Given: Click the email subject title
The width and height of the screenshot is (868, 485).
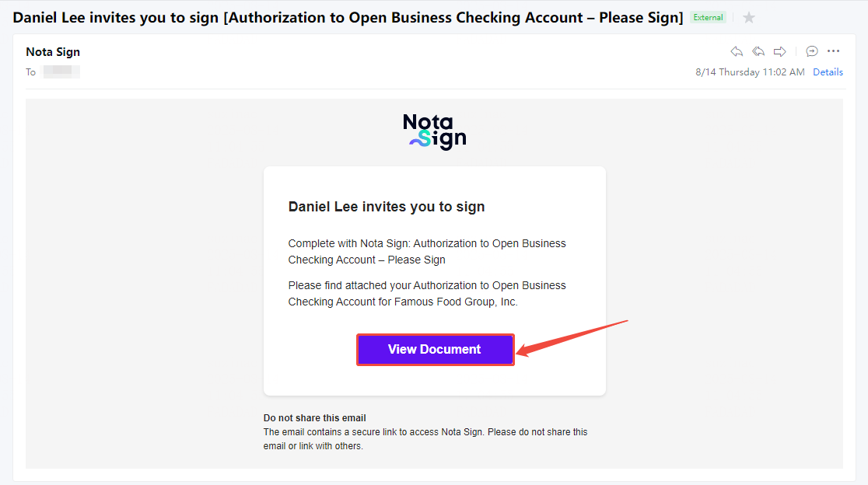Looking at the screenshot, I should pyautogui.click(x=348, y=17).
